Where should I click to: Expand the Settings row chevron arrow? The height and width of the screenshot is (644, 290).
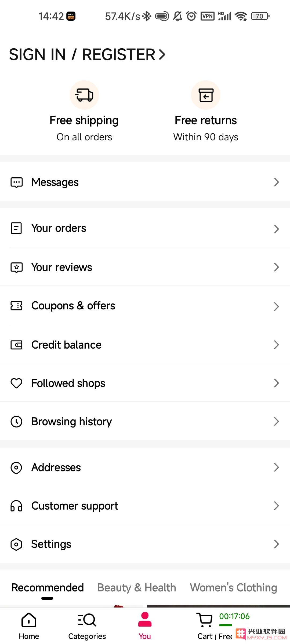point(276,544)
